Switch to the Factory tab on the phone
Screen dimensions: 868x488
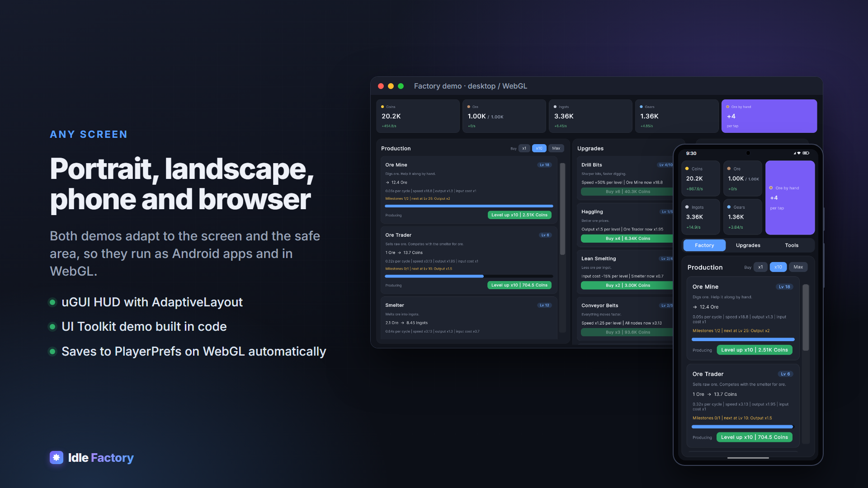(x=704, y=245)
